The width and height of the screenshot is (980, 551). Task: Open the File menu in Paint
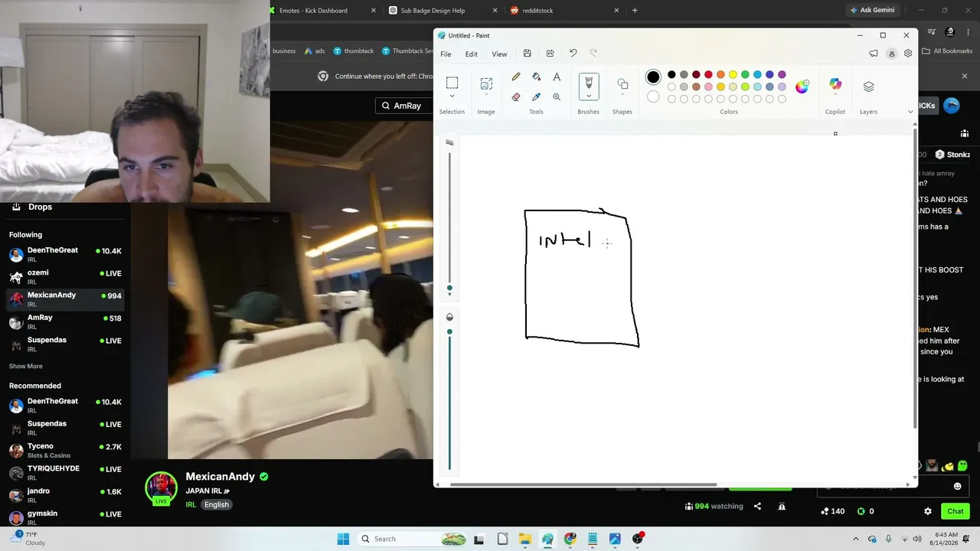click(x=446, y=54)
